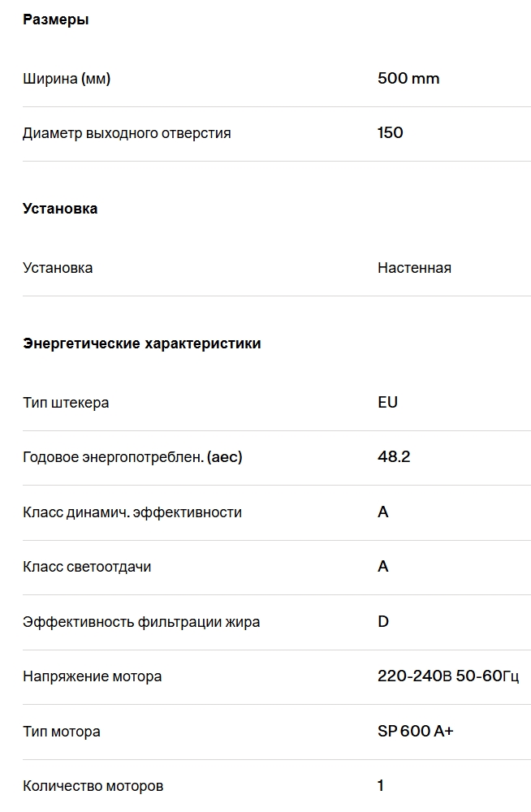Viewport: 531px width, 812px height.
Task: Select the Настенная installation value
Action: (414, 268)
